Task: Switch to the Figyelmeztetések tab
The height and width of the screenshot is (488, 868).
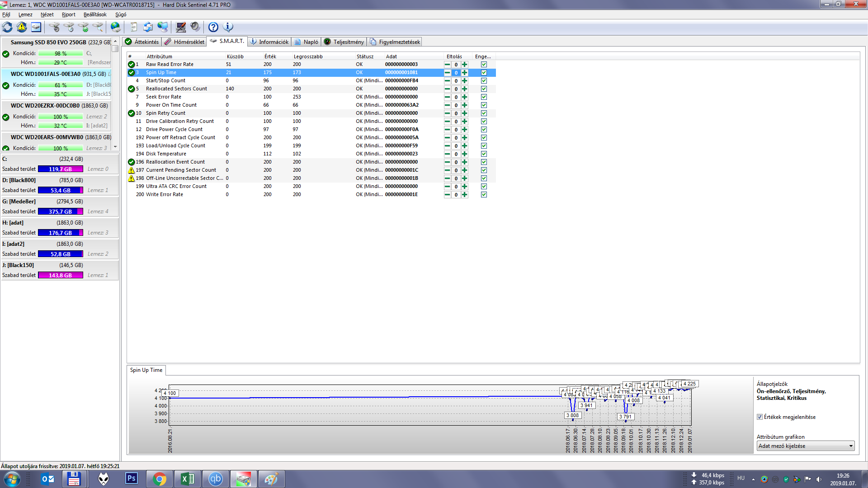Action: pos(395,42)
